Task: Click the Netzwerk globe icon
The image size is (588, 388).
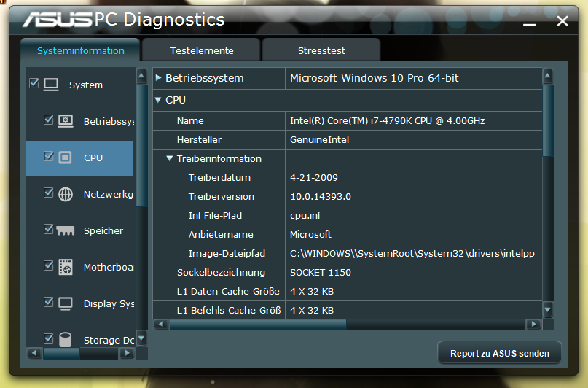Action: (66, 195)
